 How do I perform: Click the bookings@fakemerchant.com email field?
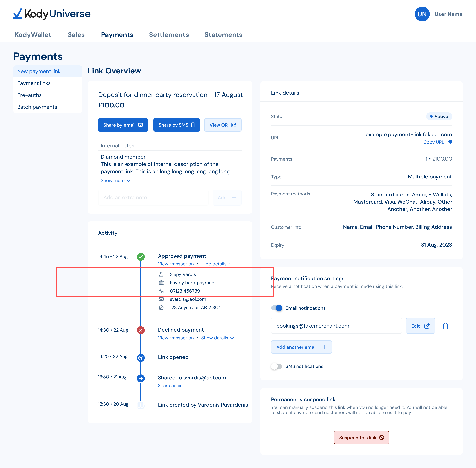[x=336, y=326]
